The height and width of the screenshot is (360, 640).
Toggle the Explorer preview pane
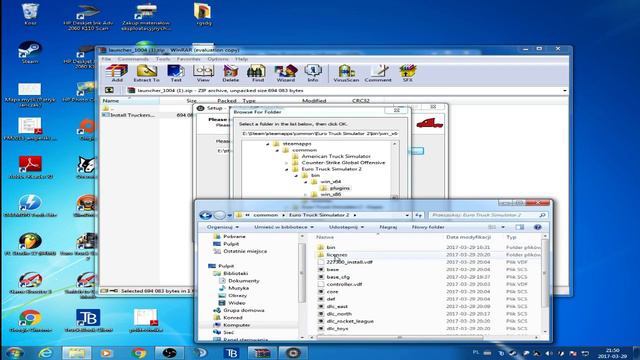point(519,227)
